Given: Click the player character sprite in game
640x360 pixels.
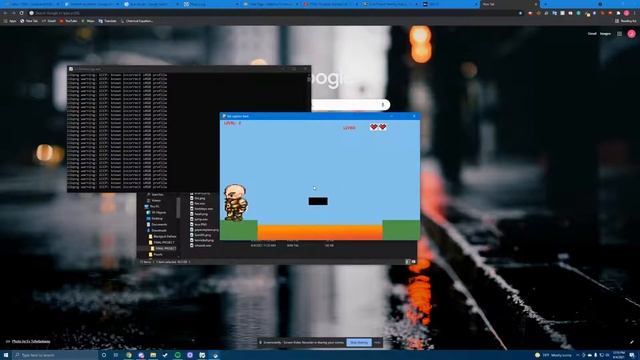Looking at the screenshot, I should coord(236,202).
